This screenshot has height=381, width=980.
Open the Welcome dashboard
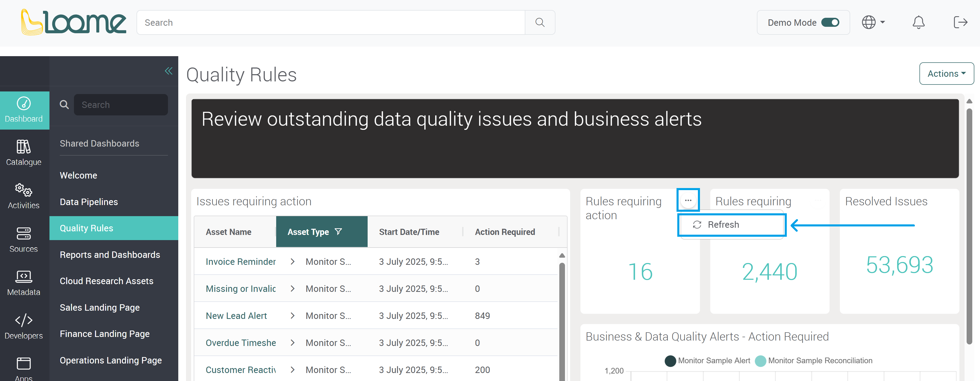[78, 175]
